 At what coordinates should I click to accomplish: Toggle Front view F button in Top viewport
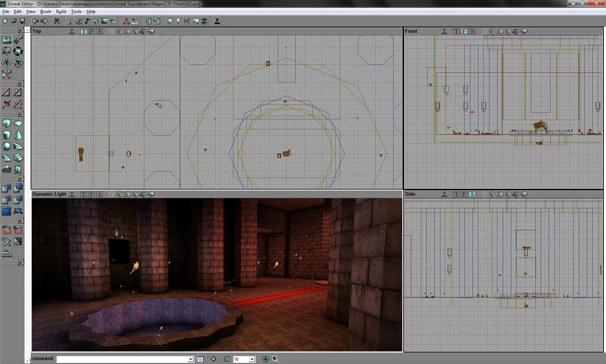coord(92,31)
